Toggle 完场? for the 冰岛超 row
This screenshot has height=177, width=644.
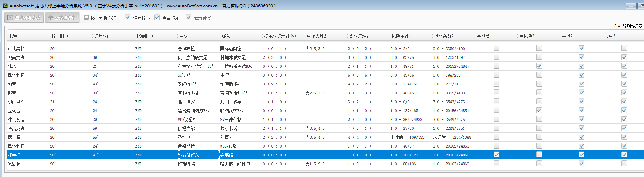click(x=582, y=164)
